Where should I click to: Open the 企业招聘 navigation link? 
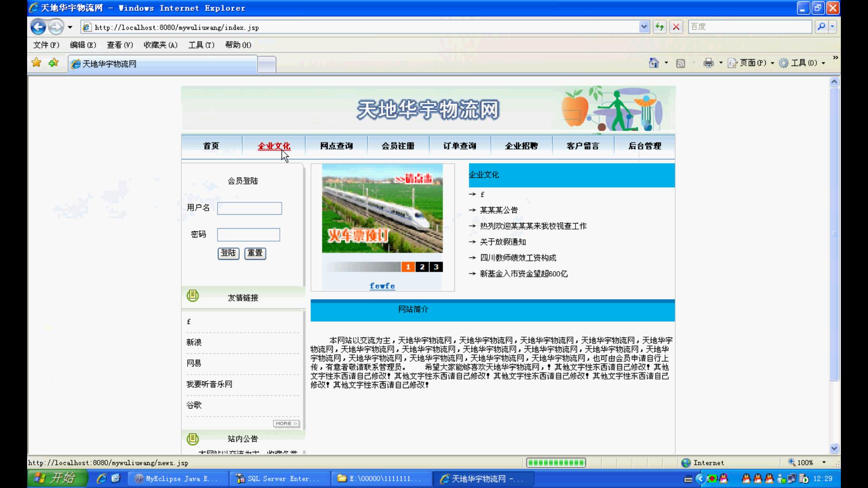click(521, 146)
